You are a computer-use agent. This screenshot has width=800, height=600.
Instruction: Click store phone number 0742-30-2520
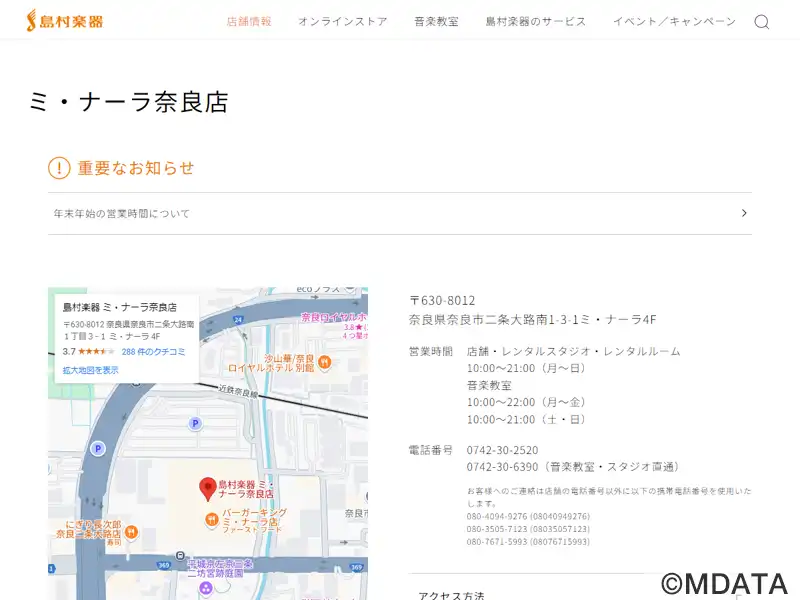pos(502,450)
